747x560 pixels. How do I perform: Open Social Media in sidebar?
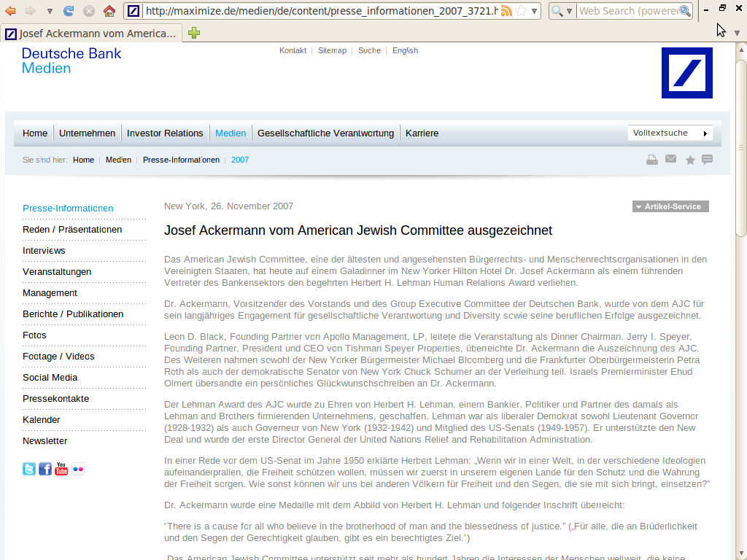pos(50,378)
